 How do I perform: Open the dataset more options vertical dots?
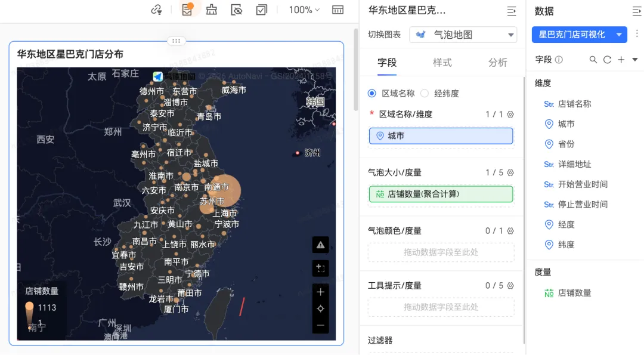[x=637, y=33]
